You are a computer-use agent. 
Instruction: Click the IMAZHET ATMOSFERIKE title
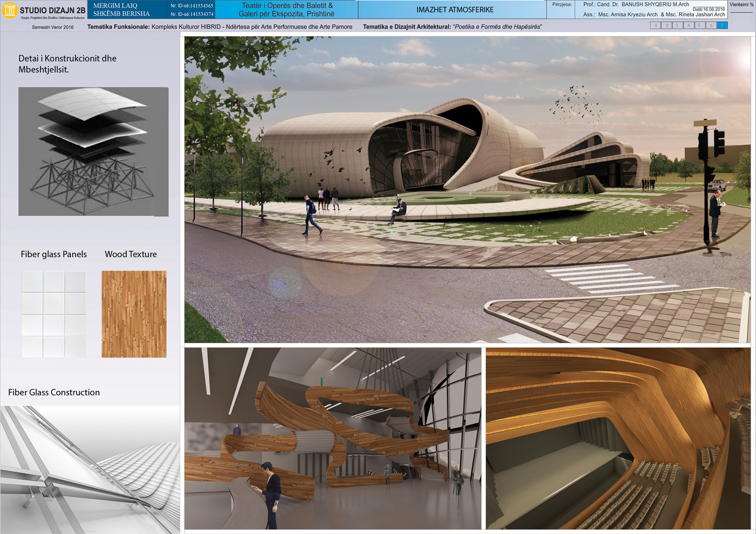coord(454,8)
